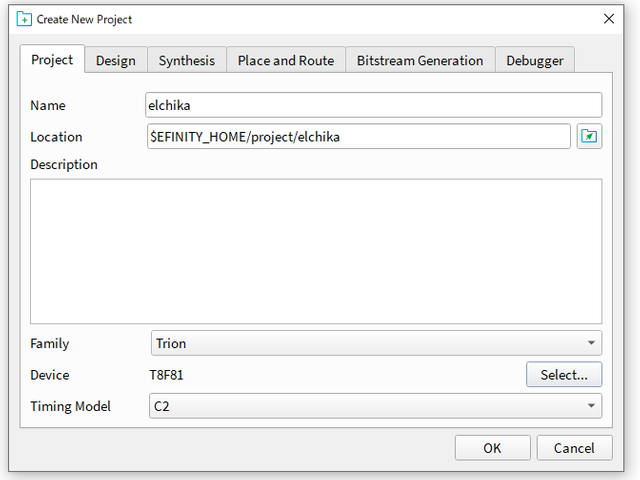Open the Timing Model C2 dropdown
This screenshot has width=640, height=480.
click(x=376, y=406)
